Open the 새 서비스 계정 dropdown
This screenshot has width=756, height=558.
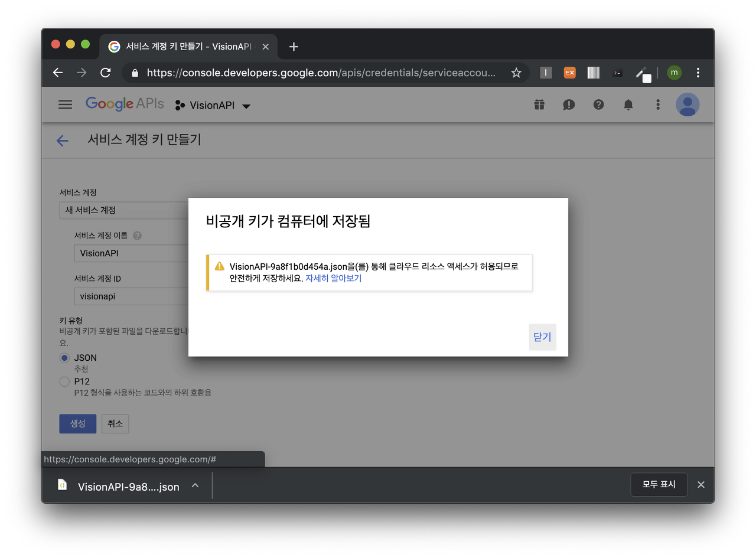[x=124, y=210]
